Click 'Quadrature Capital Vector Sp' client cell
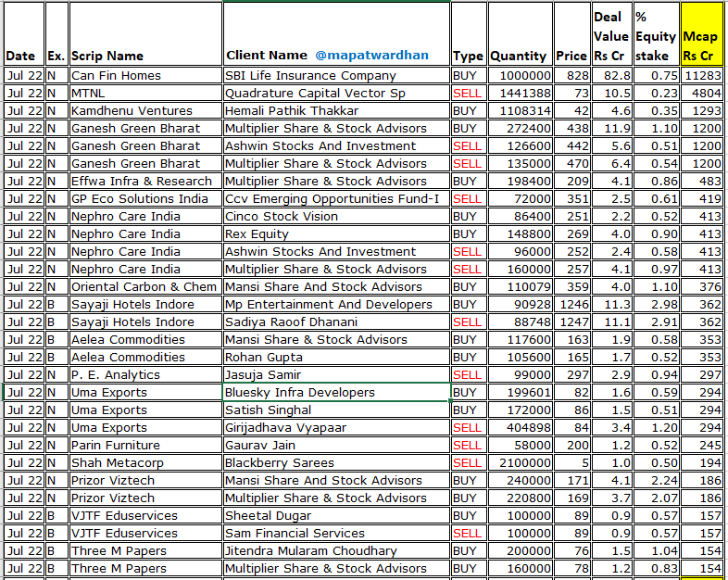The height and width of the screenshot is (580, 728). pos(336,93)
